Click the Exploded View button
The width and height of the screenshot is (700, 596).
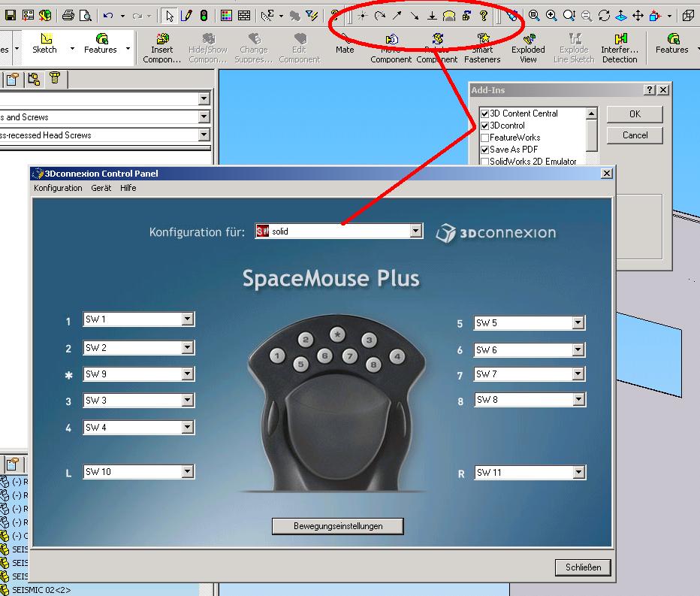pyautogui.click(x=528, y=48)
